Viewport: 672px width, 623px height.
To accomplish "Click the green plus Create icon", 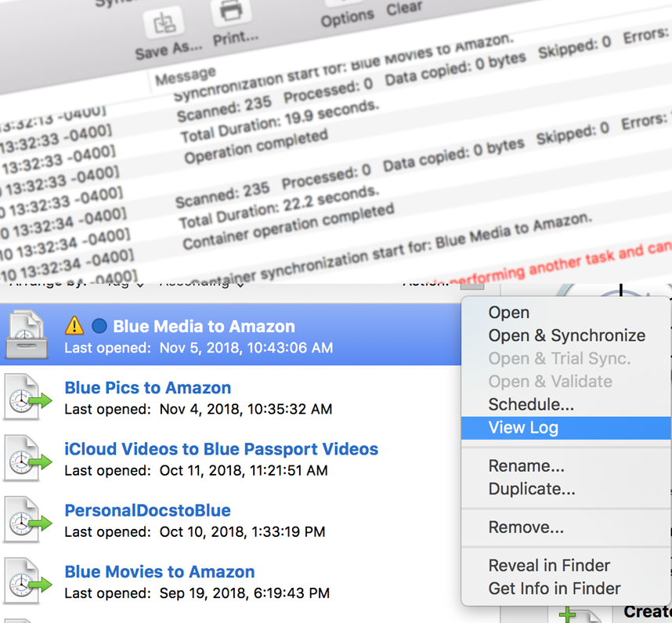I will [567, 615].
